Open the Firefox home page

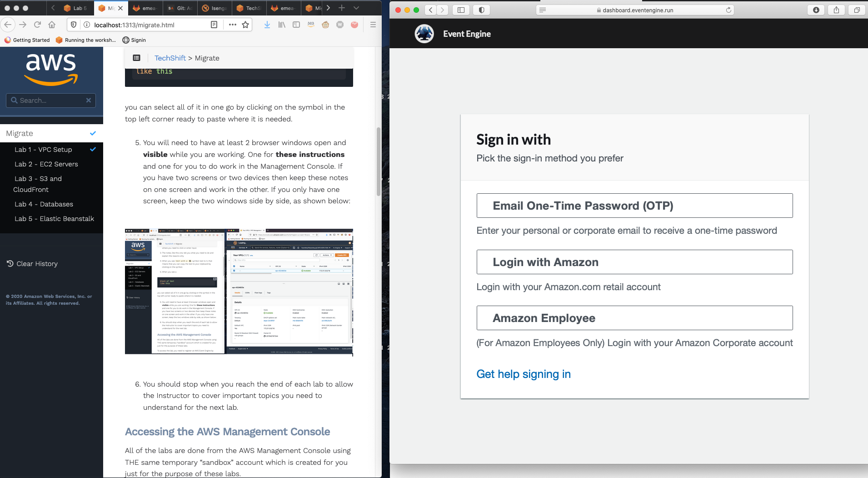click(x=52, y=25)
